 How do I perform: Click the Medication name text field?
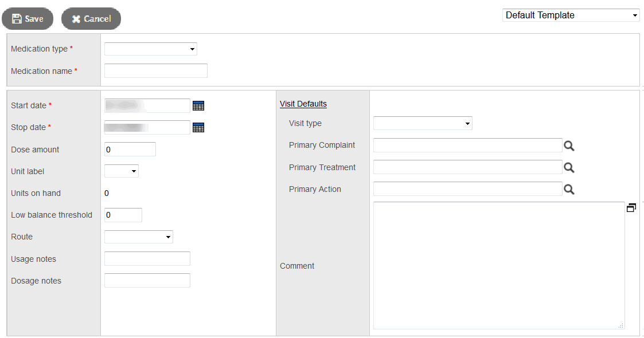[156, 71]
